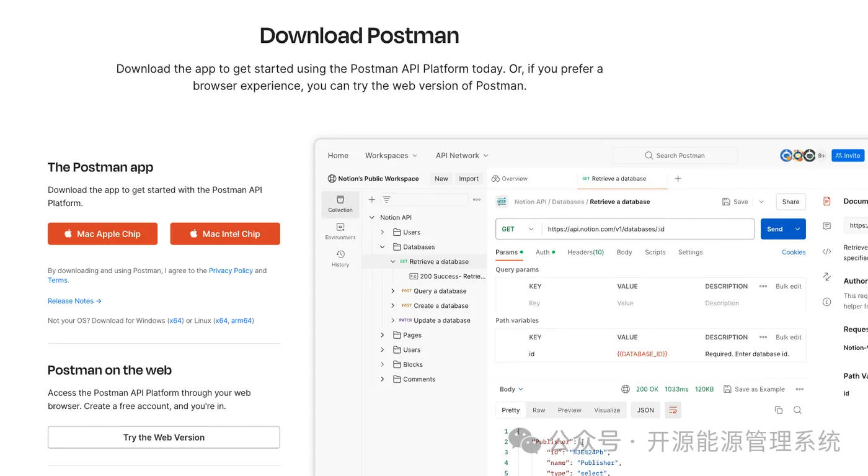Open the Workspaces dropdown menu
This screenshot has width=868, height=476.
click(x=391, y=155)
